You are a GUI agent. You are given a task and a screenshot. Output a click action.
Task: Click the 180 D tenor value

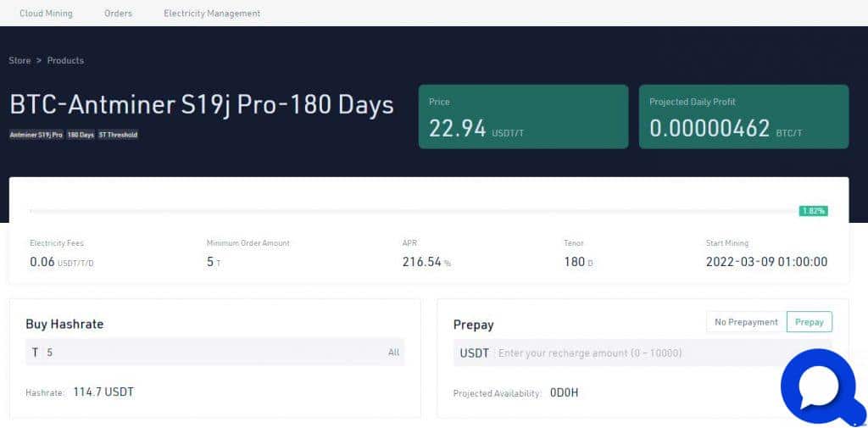point(578,262)
